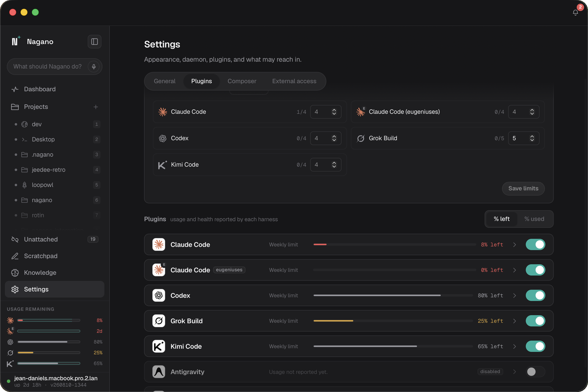Image resolution: width=588 pixels, height=392 pixels.
Task: Enable the Antigravity plugin toggle
Action: [535, 372]
